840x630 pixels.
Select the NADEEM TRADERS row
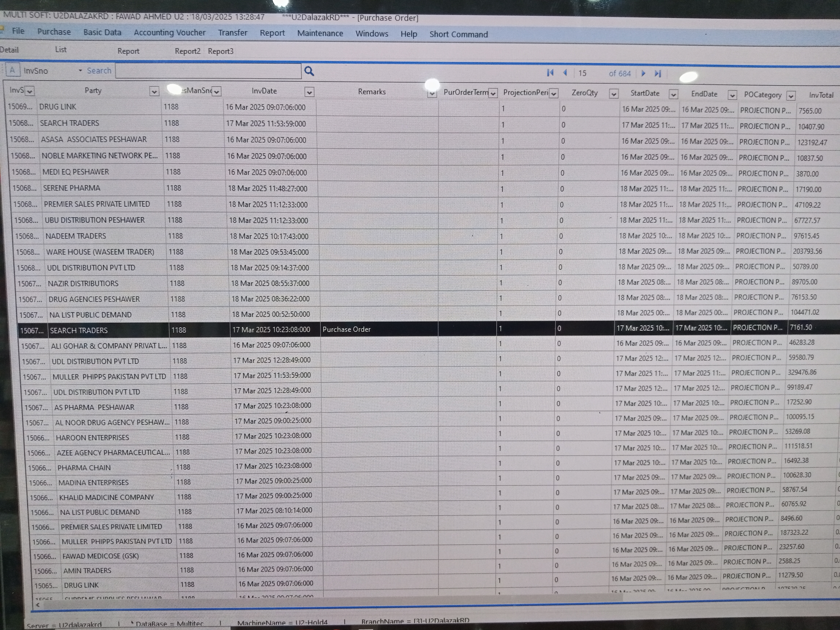[76, 236]
